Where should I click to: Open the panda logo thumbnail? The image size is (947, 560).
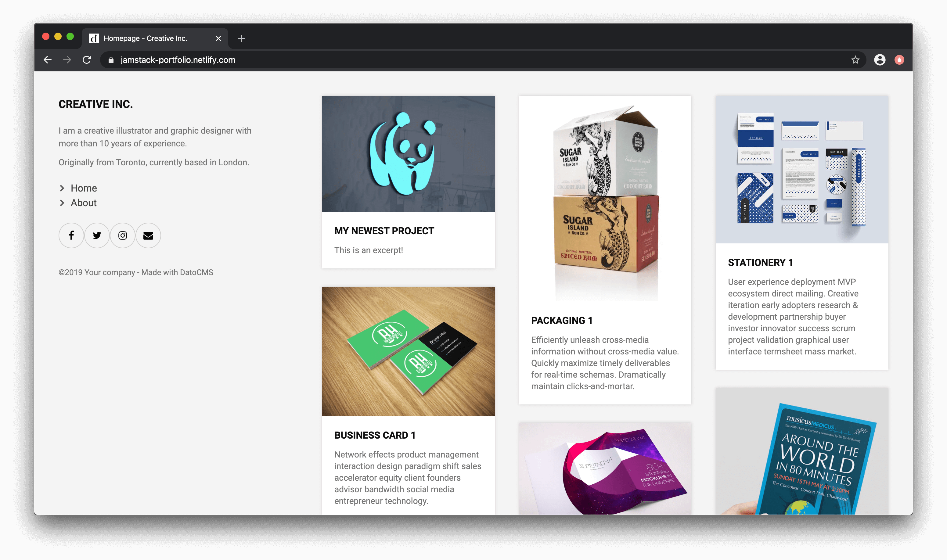tap(408, 154)
